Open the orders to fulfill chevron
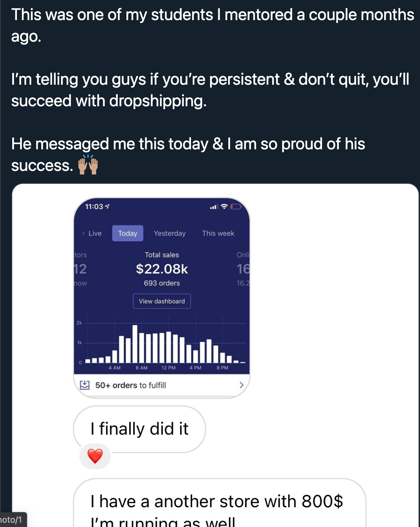The image size is (420, 527). click(241, 385)
